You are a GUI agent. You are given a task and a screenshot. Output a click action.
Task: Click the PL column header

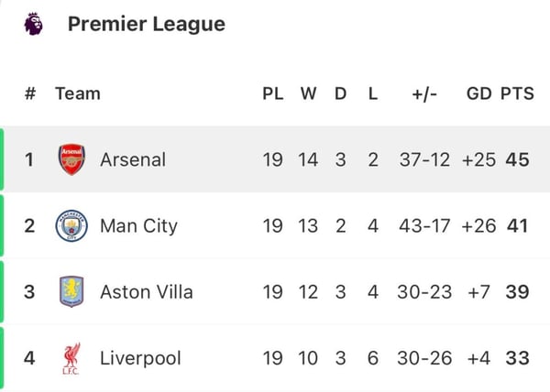tap(273, 93)
